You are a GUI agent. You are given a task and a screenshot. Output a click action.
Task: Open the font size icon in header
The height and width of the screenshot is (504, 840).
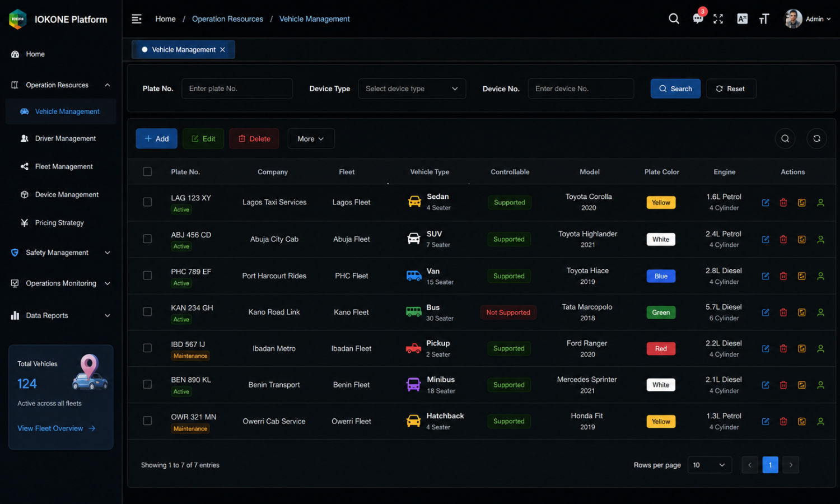point(764,19)
